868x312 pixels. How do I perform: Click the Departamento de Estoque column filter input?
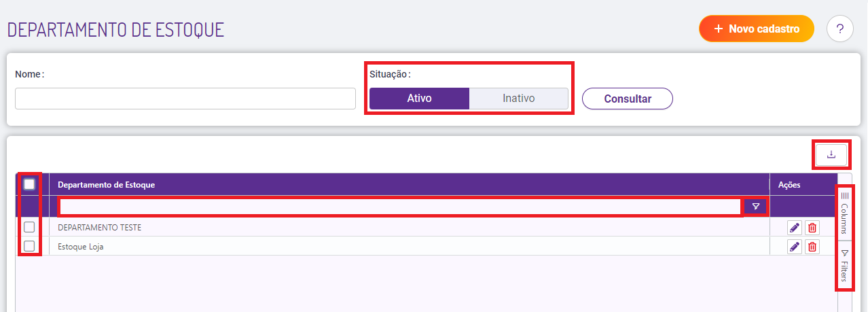coord(400,206)
